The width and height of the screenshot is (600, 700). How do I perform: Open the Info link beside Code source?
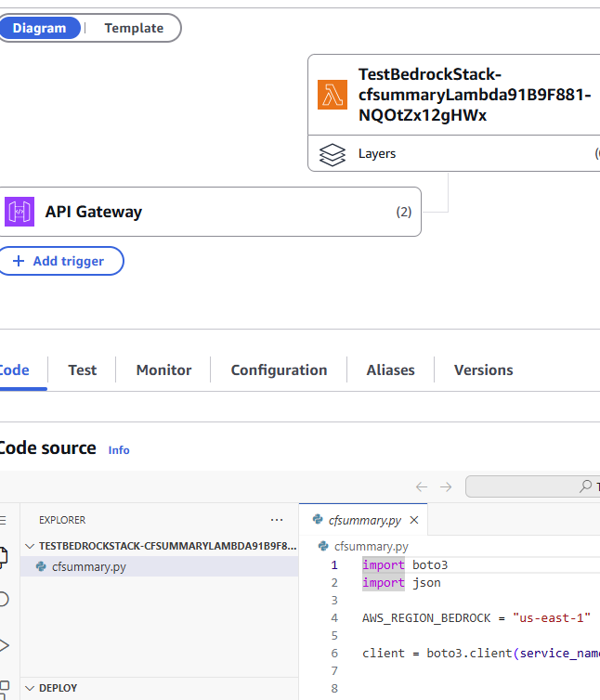point(119,450)
